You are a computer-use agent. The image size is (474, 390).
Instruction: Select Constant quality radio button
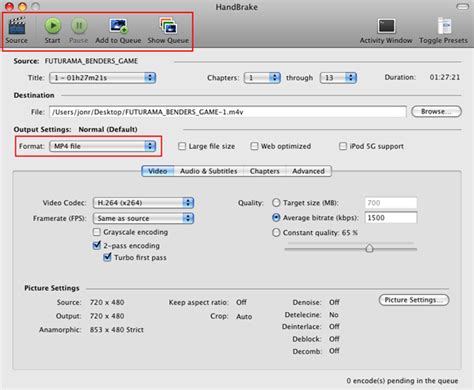click(276, 232)
